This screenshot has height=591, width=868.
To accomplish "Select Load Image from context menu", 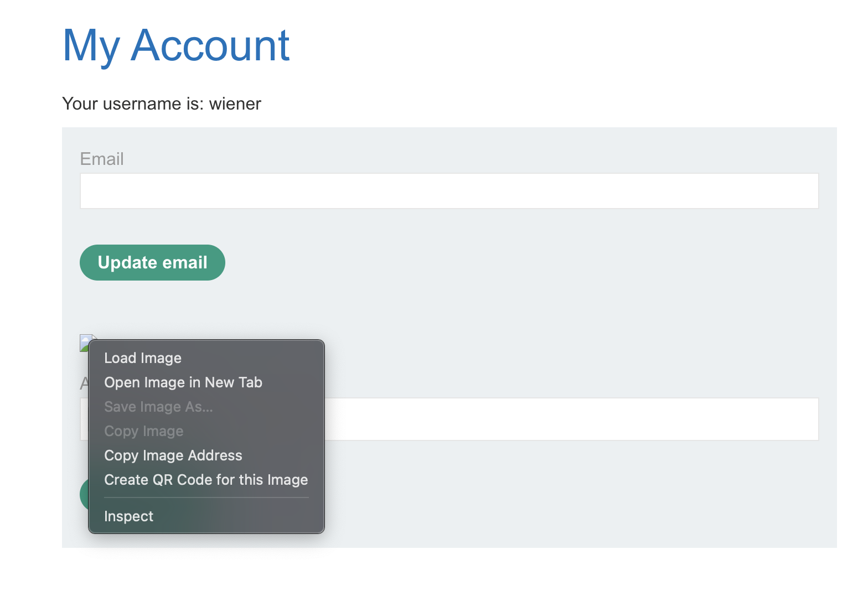I will coord(143,358).
